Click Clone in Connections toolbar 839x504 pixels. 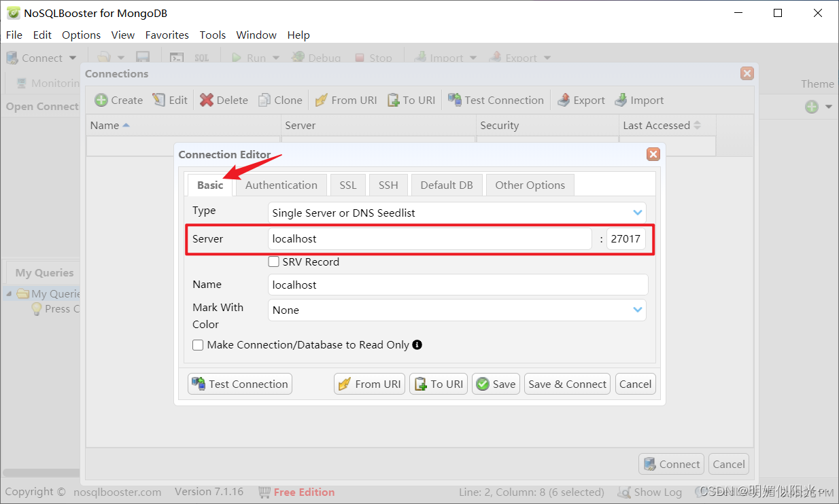[279, 100]
